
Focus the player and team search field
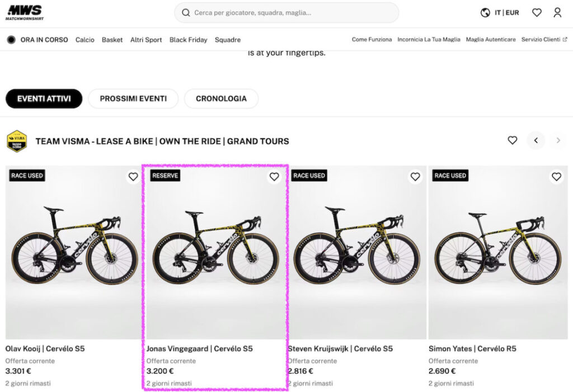(291, 12)
